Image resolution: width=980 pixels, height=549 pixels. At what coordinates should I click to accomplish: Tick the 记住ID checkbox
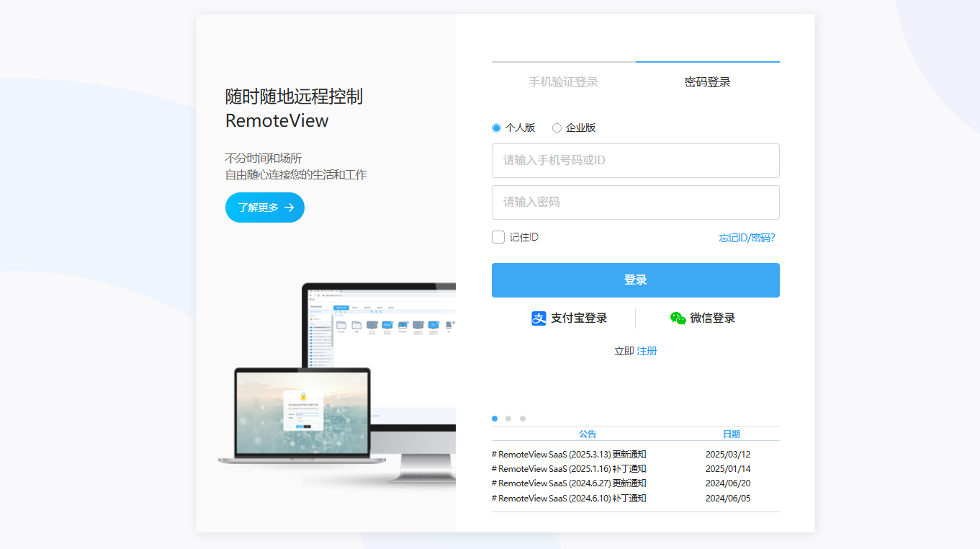point(498,237)
